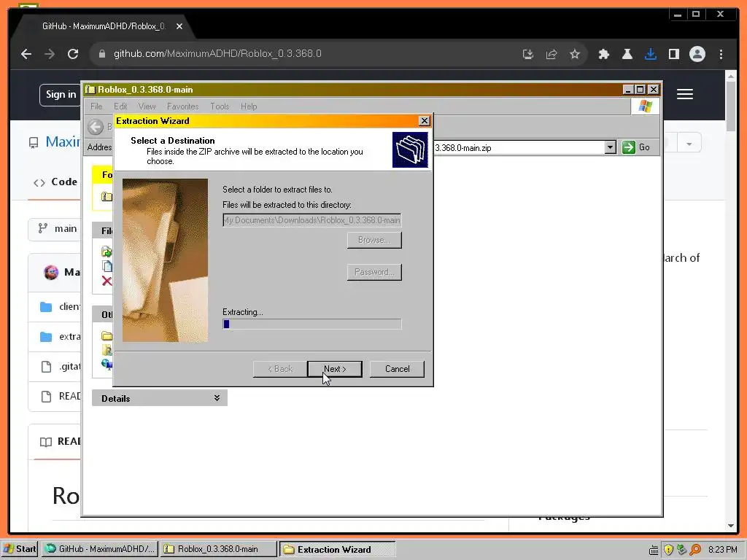Switch to Roblox_0.3.368.0-main taskbar button

218,549
